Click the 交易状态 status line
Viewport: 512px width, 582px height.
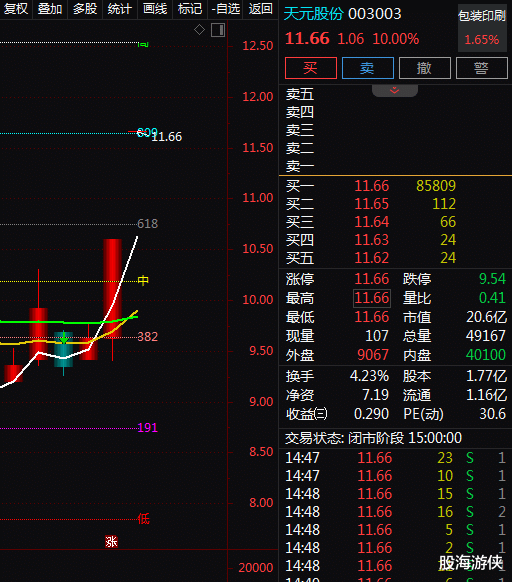pos(373,438)
